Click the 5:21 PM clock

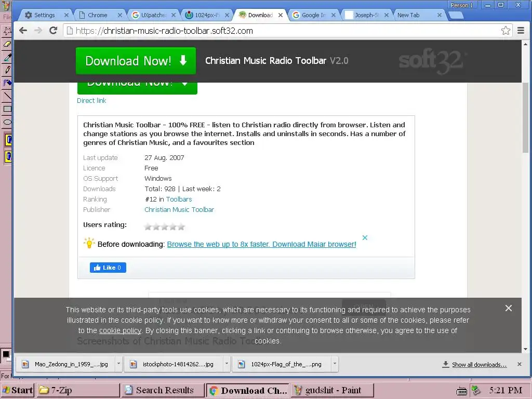click(x=506, y=390)
